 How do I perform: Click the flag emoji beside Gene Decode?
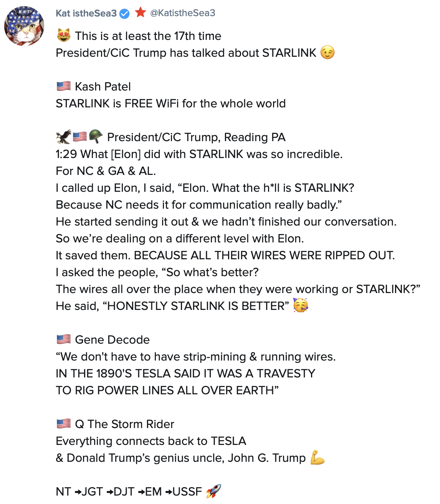click(x=64, y=339)
